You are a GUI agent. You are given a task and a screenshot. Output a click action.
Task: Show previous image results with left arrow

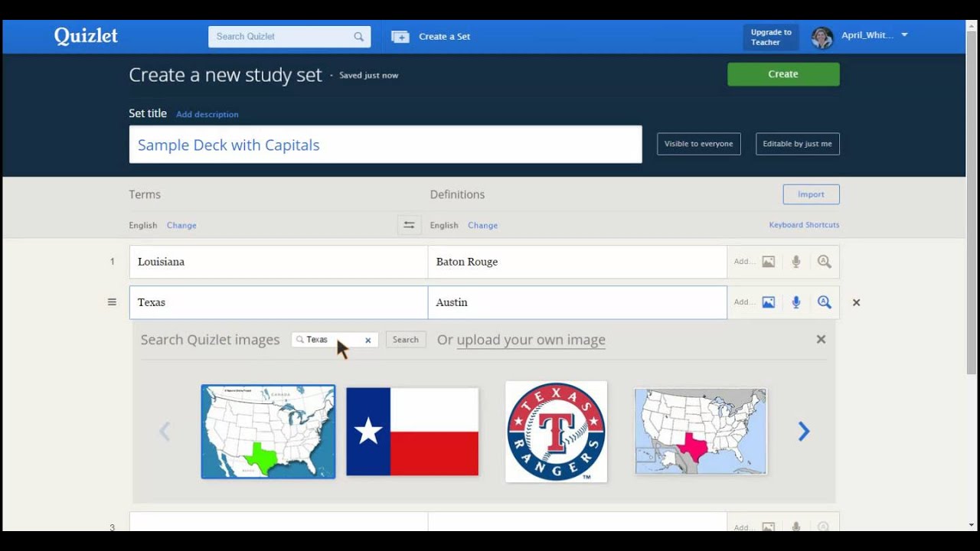(164, 432)
